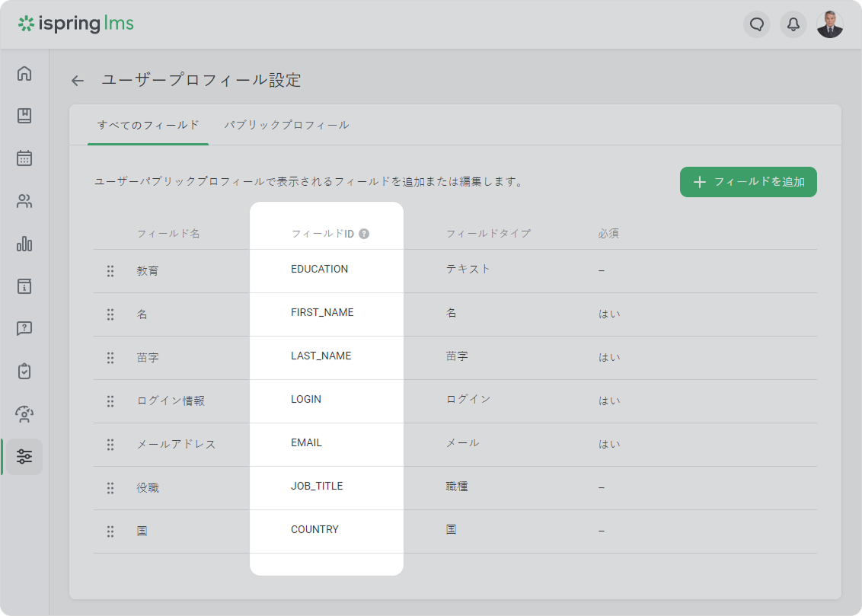Open the user avatar profile menu
This screenshot has height=616, width=862.
(x=829, y=24)
